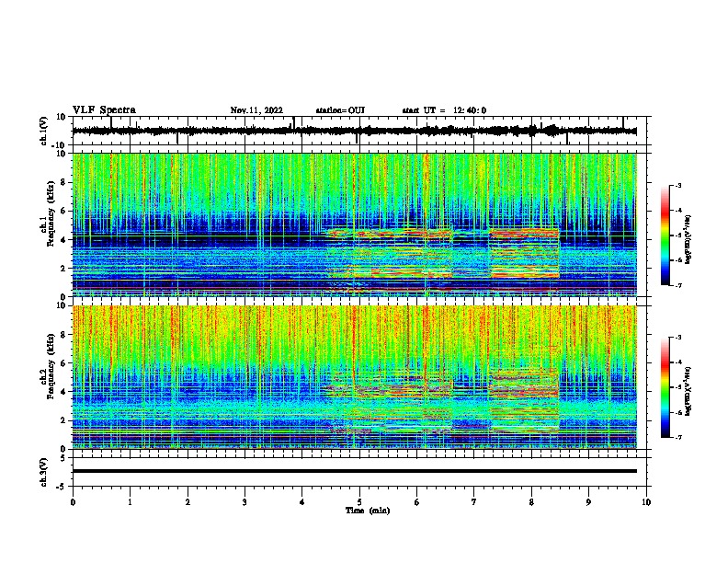This screenshot has width=728, height=563.
Task: Click the date label "Nov.11, 2022"
Action: point(256,110)
